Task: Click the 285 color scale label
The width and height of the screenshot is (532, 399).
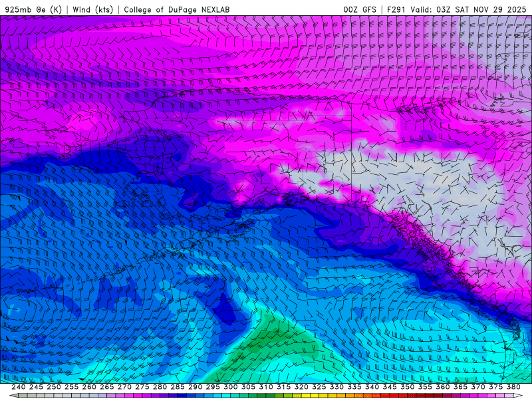Action: [x=178, y=387]
